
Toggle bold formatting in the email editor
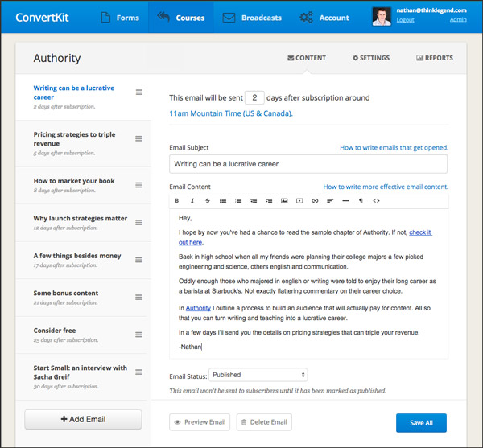point(177,200)
